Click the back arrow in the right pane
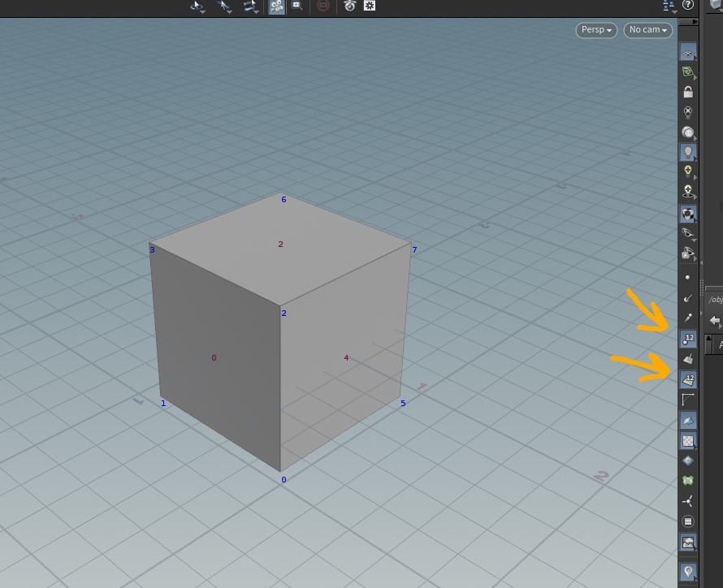This screenshot has width=723, height=588. (x=715, y=321)
